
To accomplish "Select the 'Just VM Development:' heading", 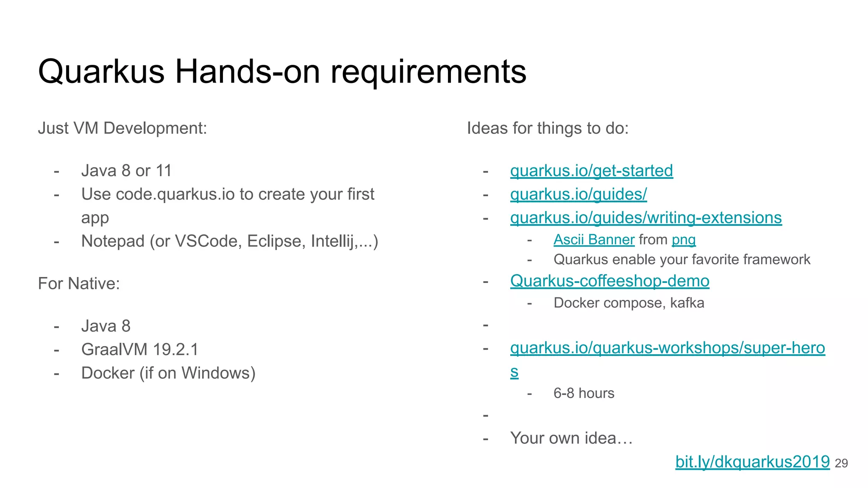I will [x=122, y=128].
